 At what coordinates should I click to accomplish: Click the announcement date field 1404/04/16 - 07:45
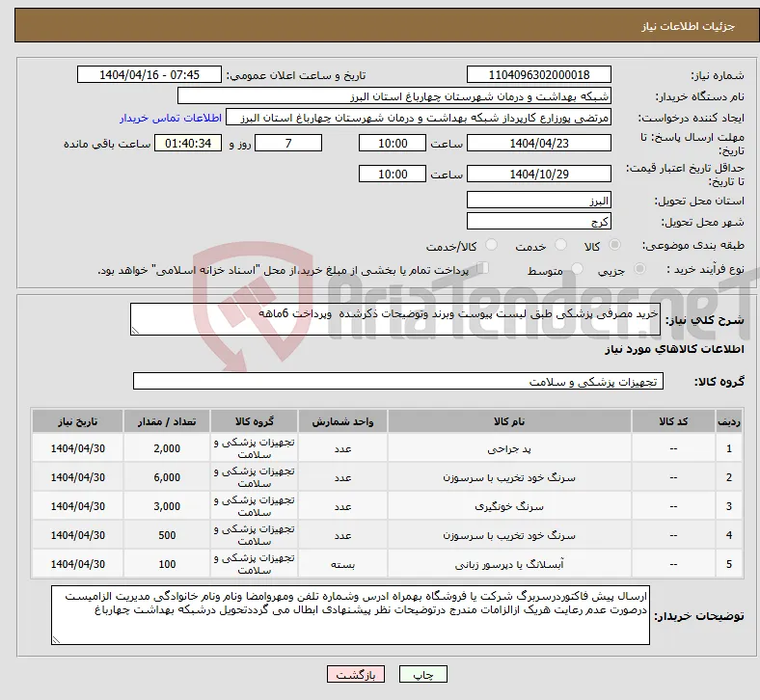(x=149, y=74)
